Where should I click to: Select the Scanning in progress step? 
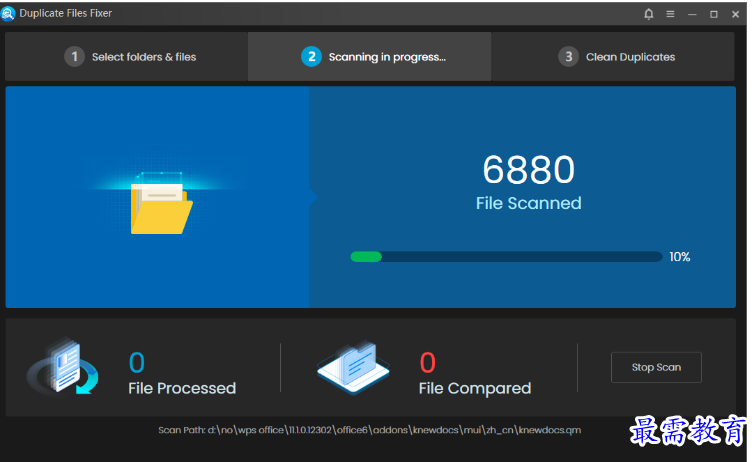point(369,57)
